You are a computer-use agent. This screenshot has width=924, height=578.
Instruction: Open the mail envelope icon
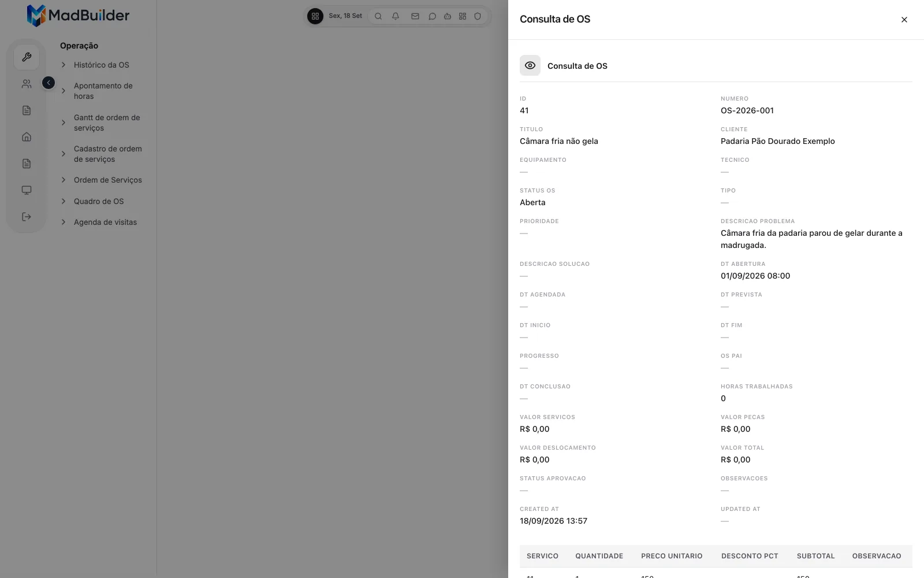[x=415, y=16]
